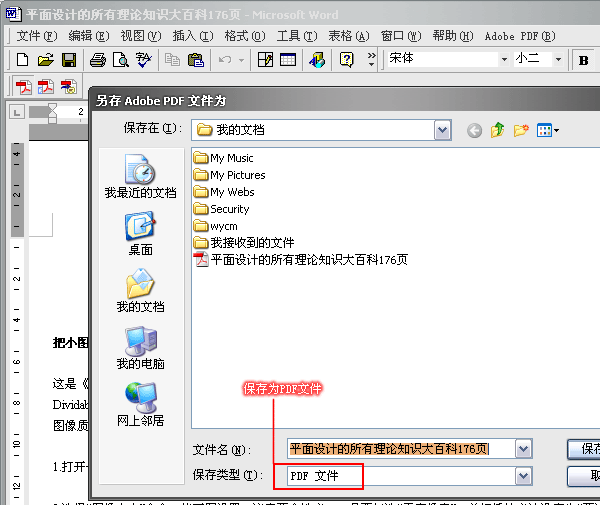Open the font name dropdown showing 宋体
The image size is (600, 505).
504,59
